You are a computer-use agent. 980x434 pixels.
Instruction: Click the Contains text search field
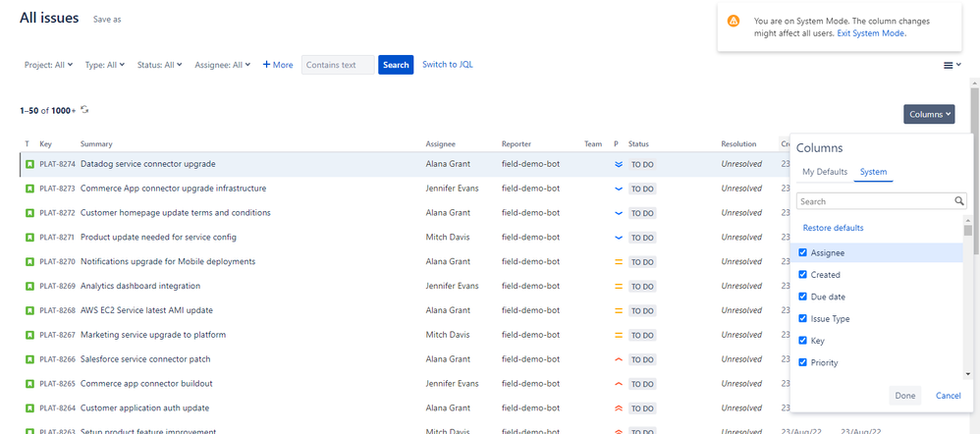coord(338,65)
